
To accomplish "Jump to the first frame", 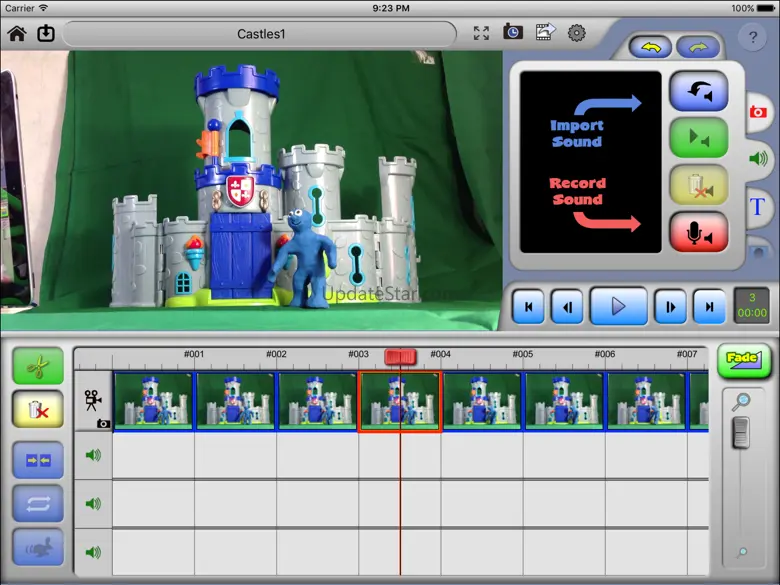I will pyautogui.click(x=528, y=307).
